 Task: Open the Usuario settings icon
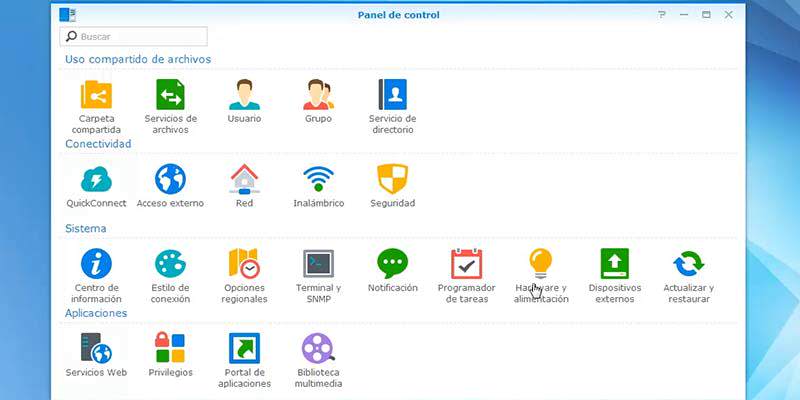[244, 94]
